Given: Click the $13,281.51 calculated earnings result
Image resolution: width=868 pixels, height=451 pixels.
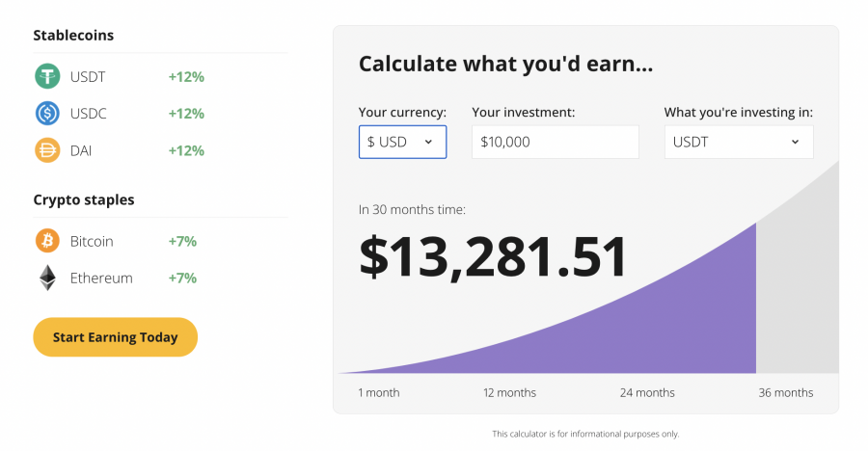Looking at the screenshot, I should (493, 256).
